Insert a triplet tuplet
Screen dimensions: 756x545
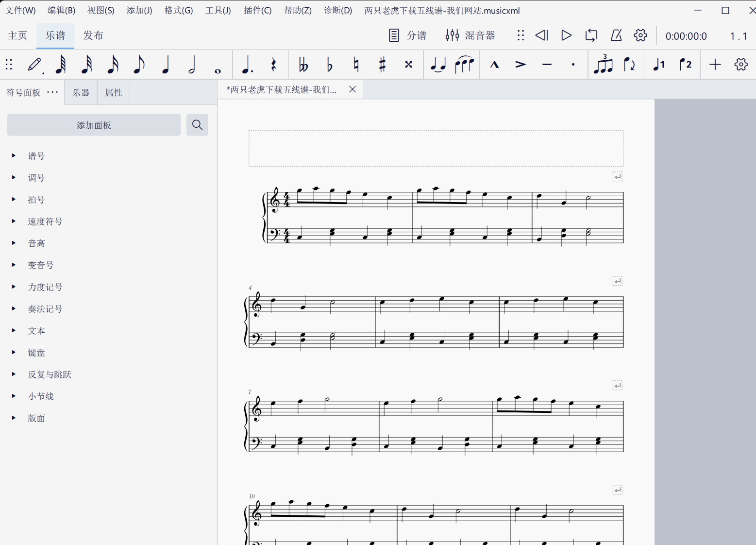(x=603, y=65)
